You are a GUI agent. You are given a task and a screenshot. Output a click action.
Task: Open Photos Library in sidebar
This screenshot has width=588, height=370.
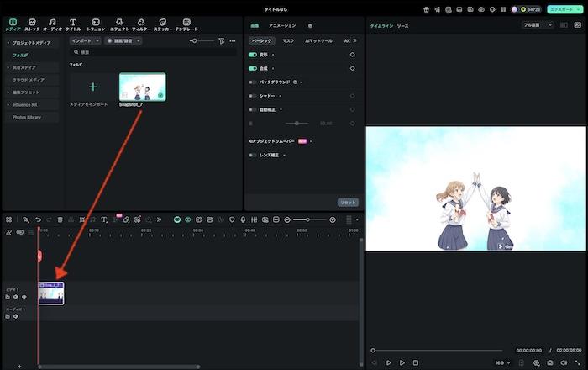27,117
